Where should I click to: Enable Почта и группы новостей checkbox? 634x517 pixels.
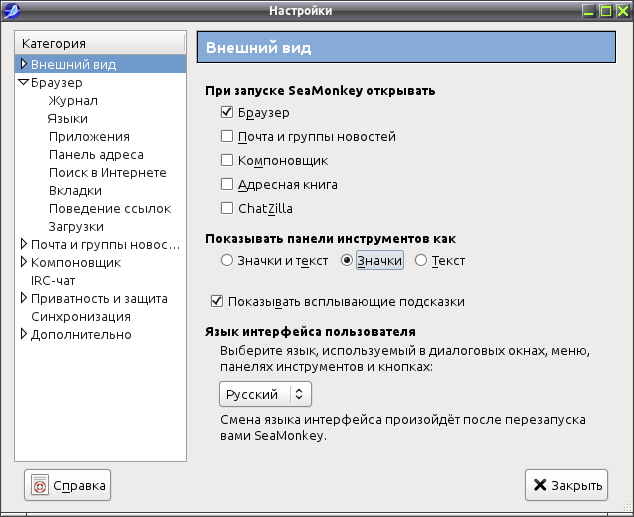point(227,136)
